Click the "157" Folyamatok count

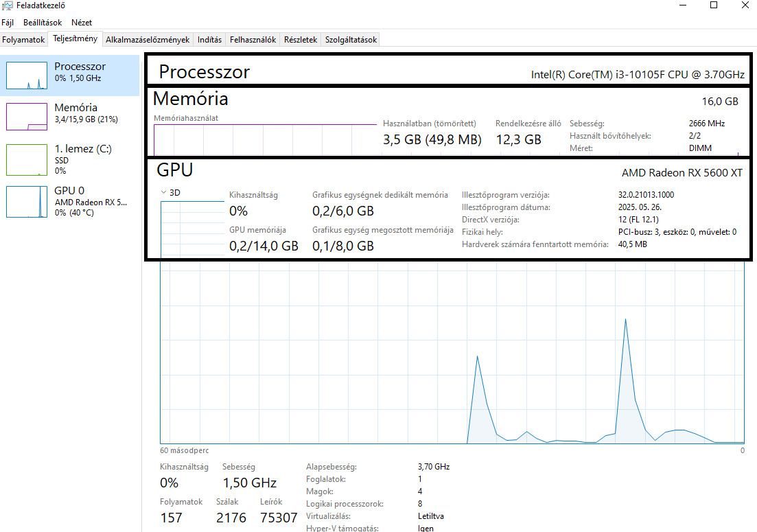[x=171, y=518]
